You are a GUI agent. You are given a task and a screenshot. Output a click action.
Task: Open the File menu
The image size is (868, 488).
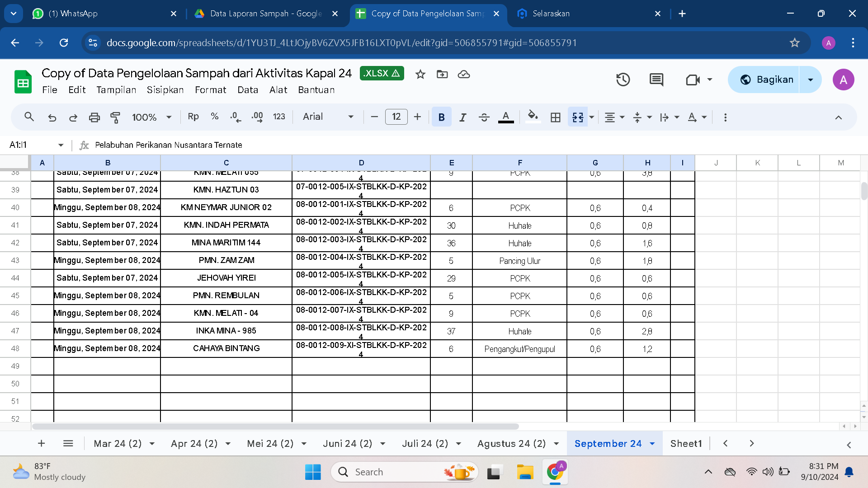[50, 90]
